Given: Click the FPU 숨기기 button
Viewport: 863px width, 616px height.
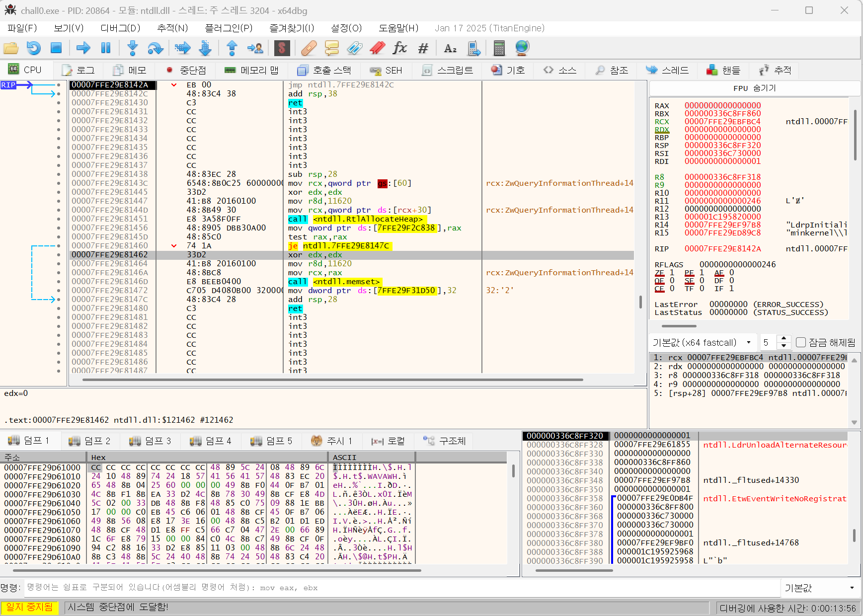Looking at the screenshot, I should point(754,88).
